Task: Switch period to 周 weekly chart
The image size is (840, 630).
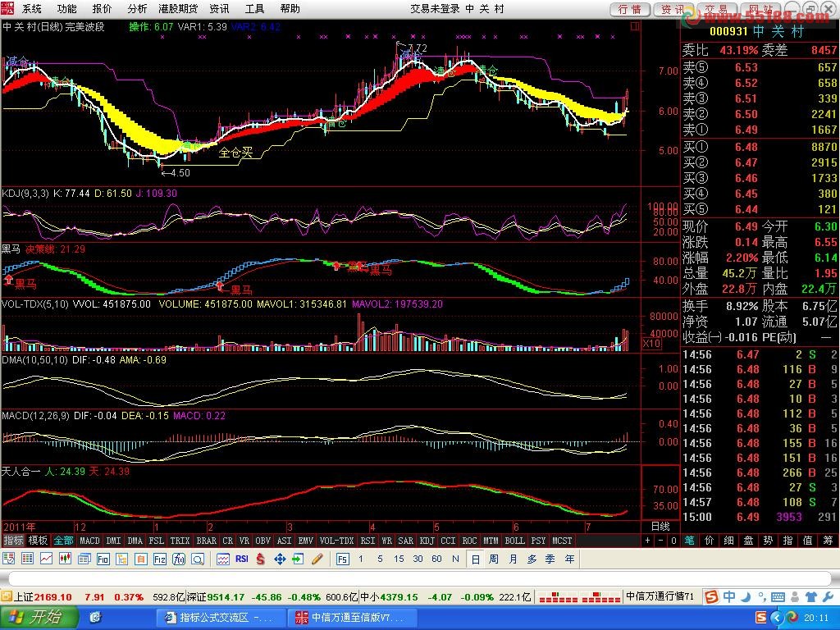Action: pos(493,559)
